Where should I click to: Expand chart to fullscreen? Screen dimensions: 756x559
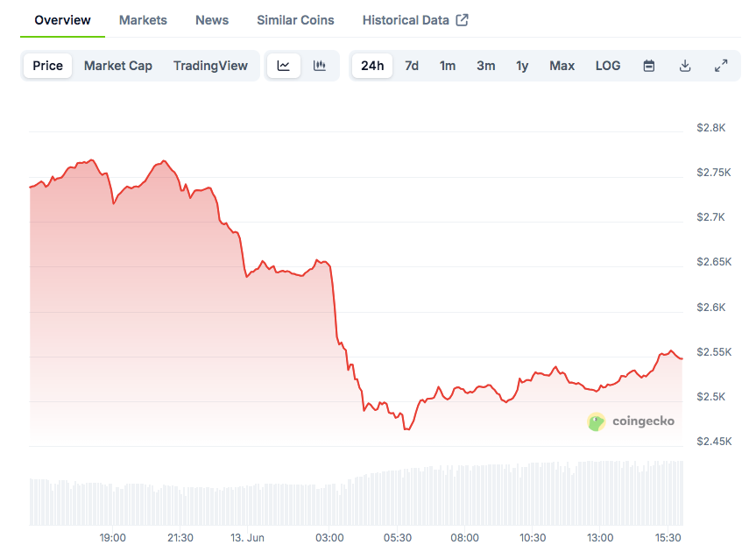click(x=721, y=66)
